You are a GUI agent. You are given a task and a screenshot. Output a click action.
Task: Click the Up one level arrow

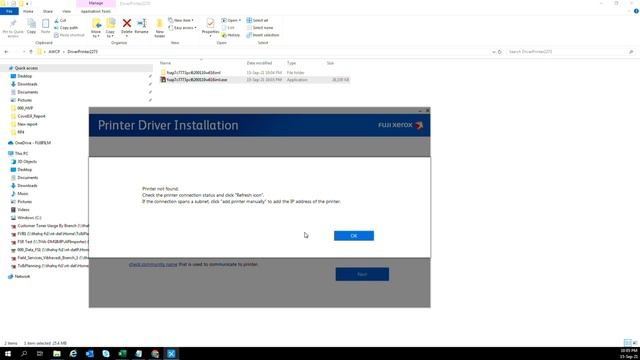coord(31,52)
